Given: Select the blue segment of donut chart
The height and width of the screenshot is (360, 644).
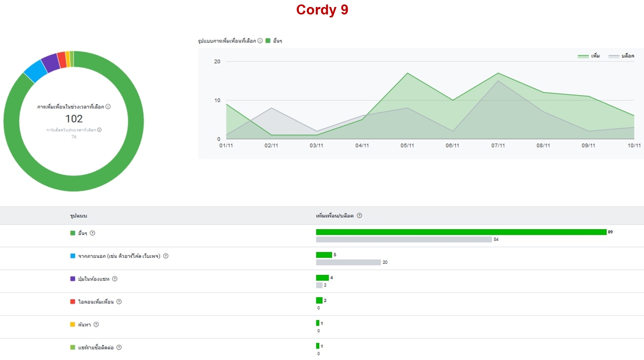Looking at the screenshot, I should [x=35, y=71].
